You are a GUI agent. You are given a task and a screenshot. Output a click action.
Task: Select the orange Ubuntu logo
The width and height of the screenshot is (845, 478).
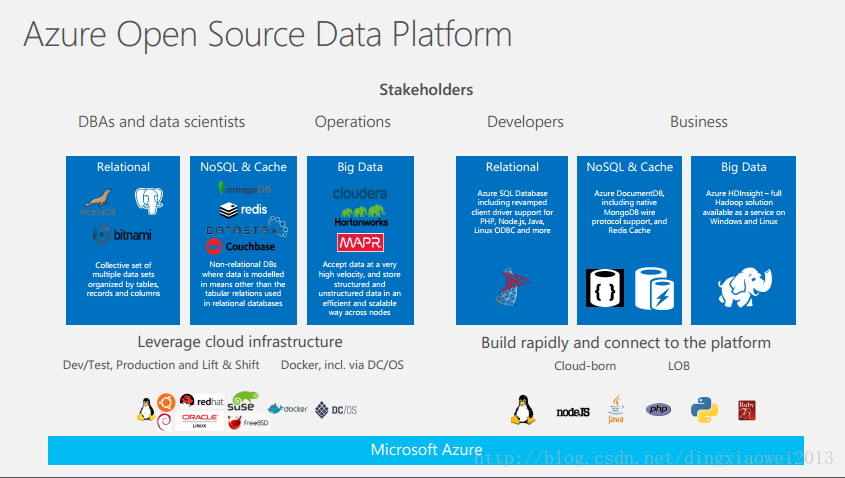[x=166, y=403]
